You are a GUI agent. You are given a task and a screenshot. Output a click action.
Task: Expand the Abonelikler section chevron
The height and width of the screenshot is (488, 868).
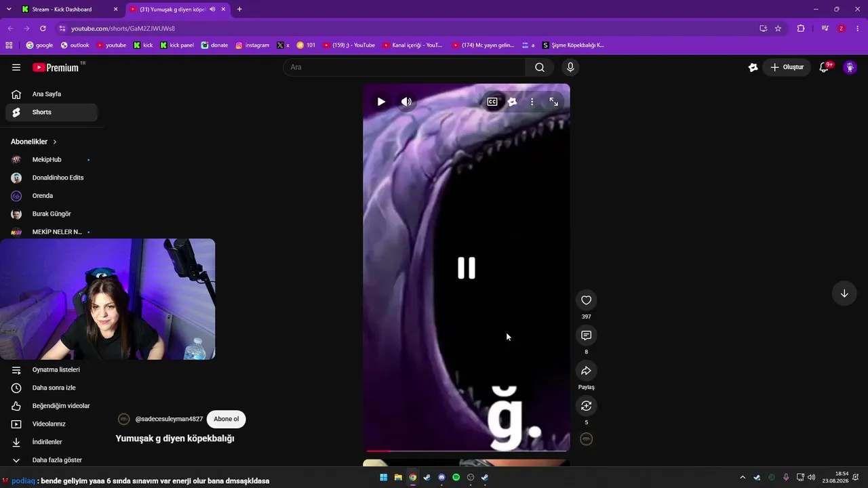(55, 142)
